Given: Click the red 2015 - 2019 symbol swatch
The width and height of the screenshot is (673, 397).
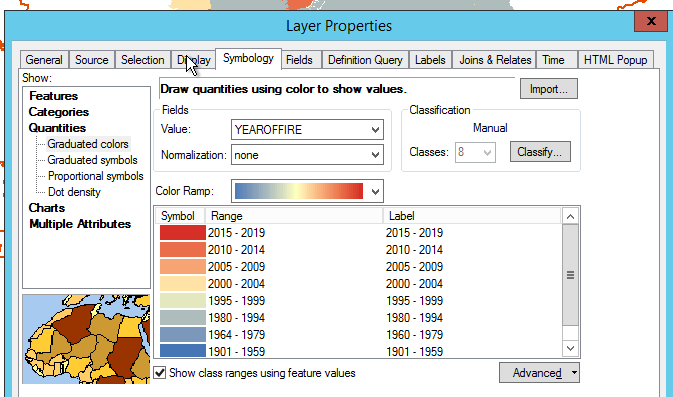Looking at the screenshot, I should (x=183, y=233).
